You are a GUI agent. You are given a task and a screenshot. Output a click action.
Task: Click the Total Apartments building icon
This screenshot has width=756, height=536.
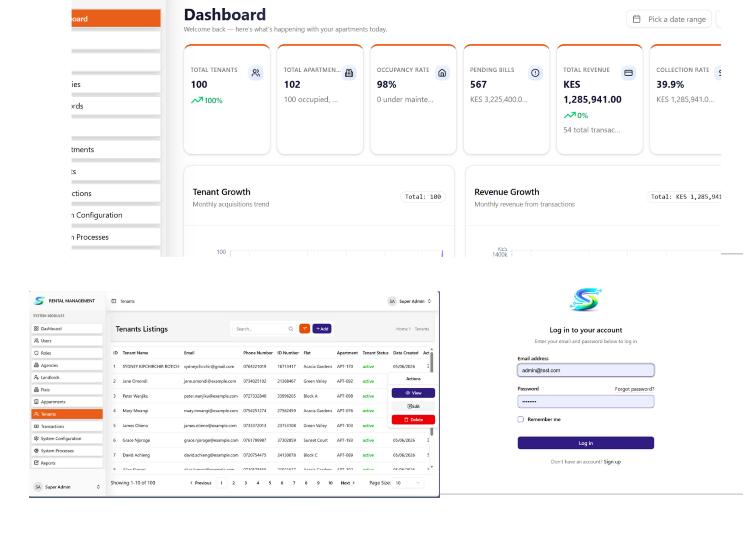(349, 73)
